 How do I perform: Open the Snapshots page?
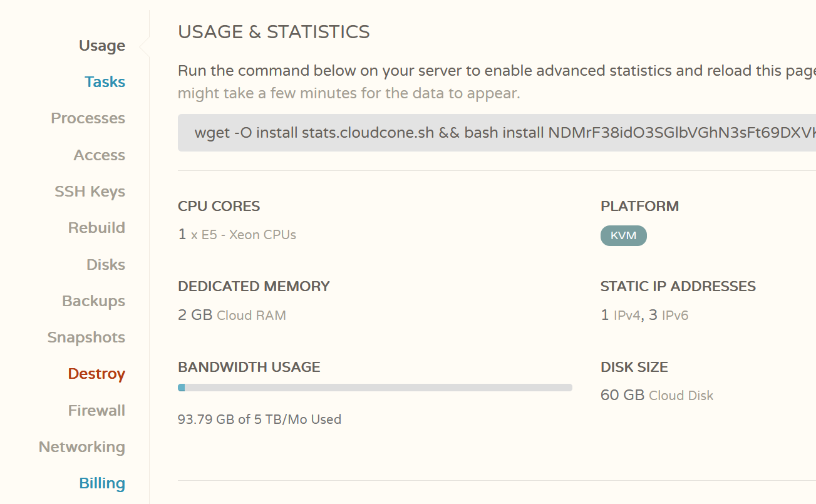point(86,337)
